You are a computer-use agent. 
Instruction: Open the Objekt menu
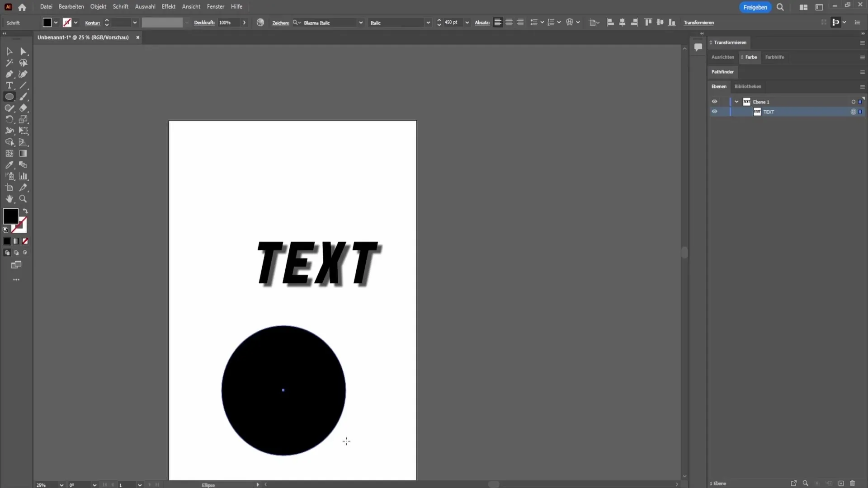point(98,7)
